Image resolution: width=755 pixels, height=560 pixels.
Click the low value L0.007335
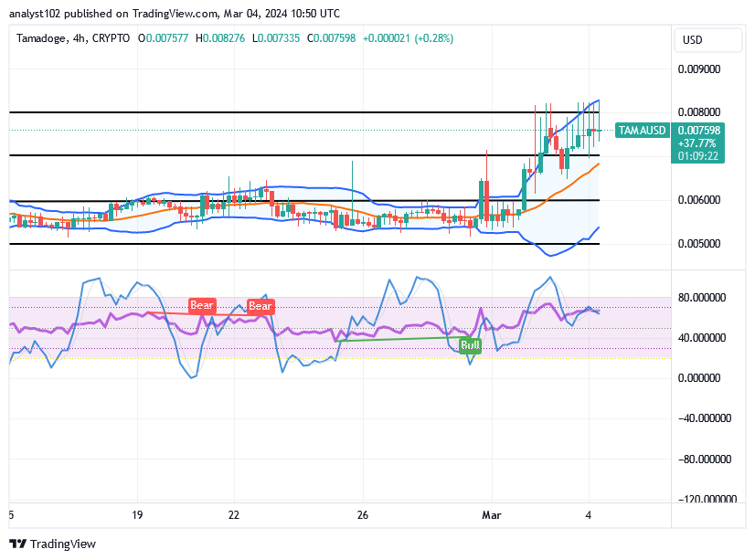276,38
